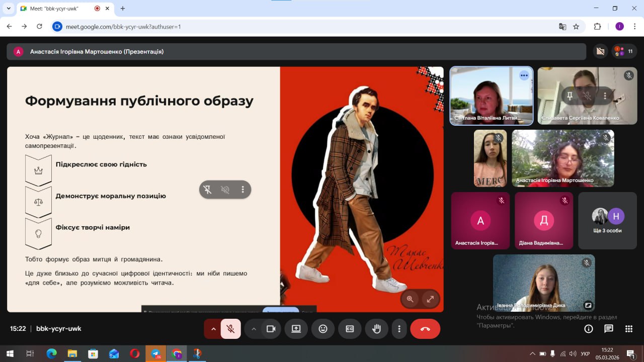The height and width of the screenshot is (362, 644).
Task: Open the activities grid icon
Action: tap(629, 329)
